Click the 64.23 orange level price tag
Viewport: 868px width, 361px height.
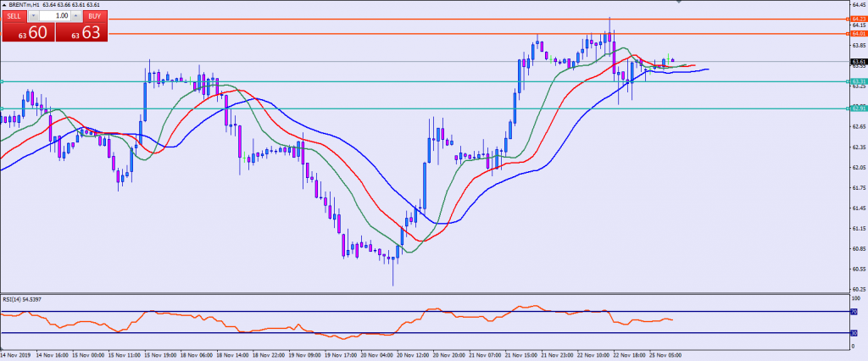[x=857, y=19]
